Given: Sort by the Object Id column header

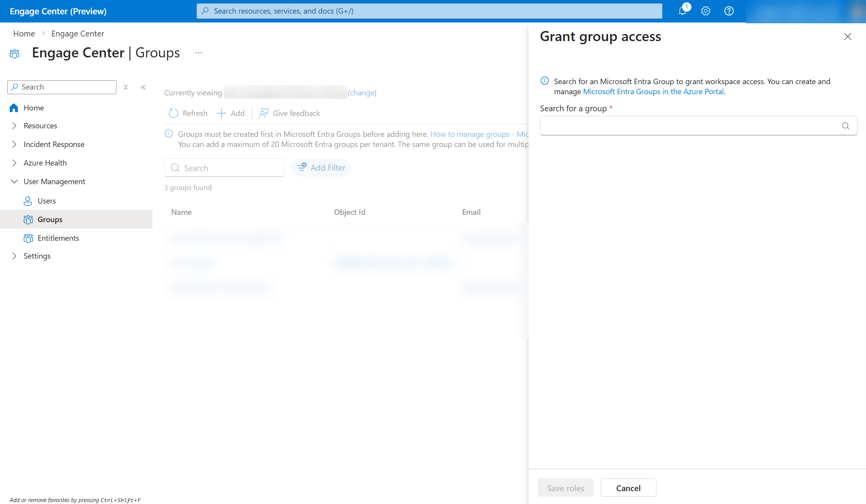Looking at the screenshot, I should tap(350, 212).
